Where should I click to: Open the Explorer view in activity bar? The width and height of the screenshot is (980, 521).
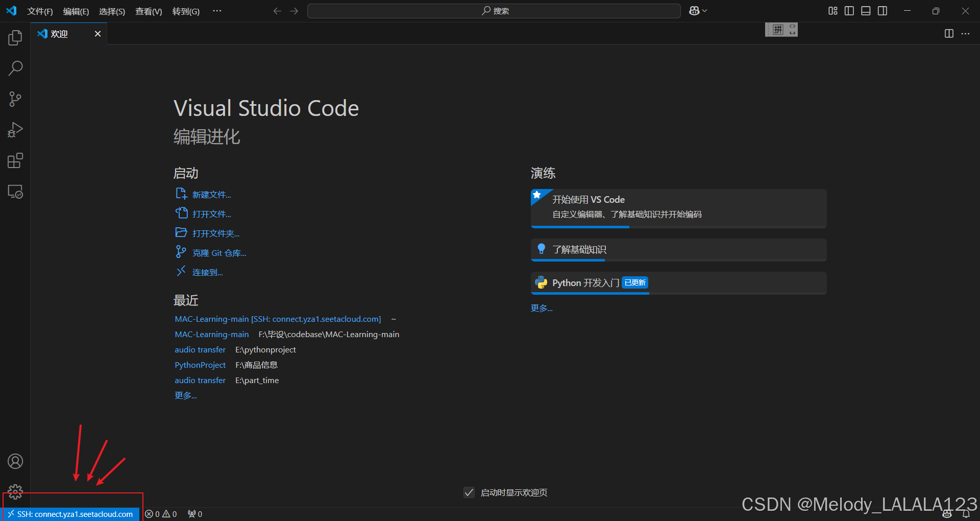(15, 37)
